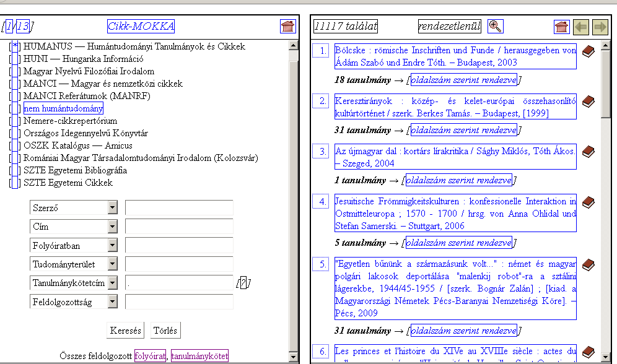Open the nem humántudomány link
Image resolution: width=617 pixels, height=364 pixels.
(63, 108)
